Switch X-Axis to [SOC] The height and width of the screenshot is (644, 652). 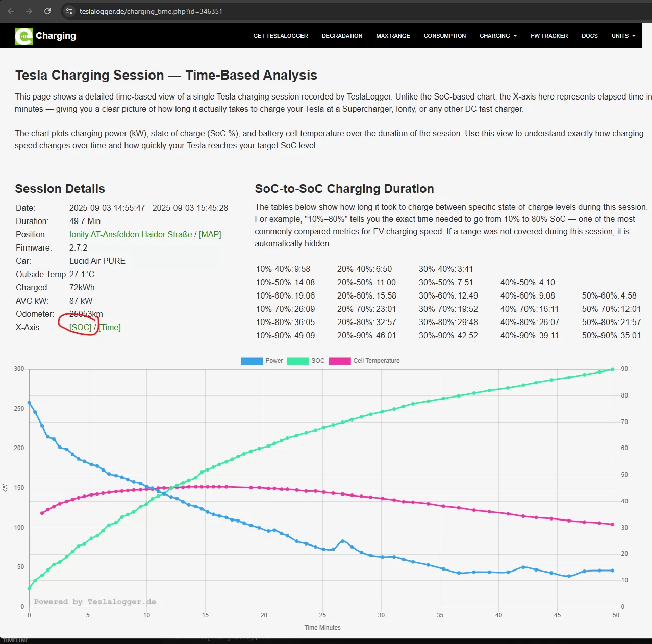coord(81,327)
